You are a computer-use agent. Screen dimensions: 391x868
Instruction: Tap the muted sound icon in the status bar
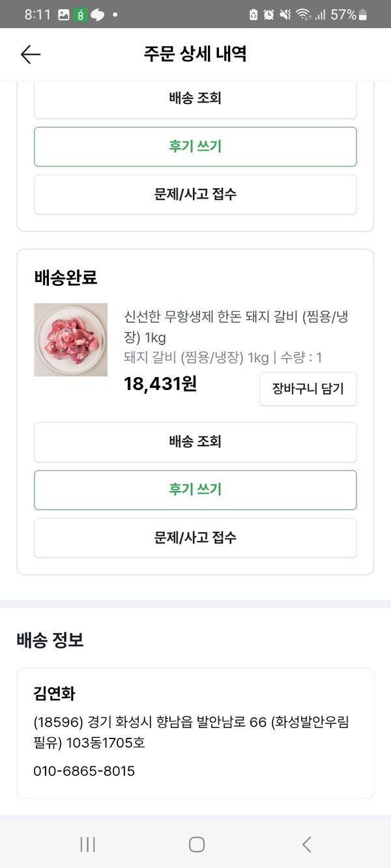tap(285, 14)
